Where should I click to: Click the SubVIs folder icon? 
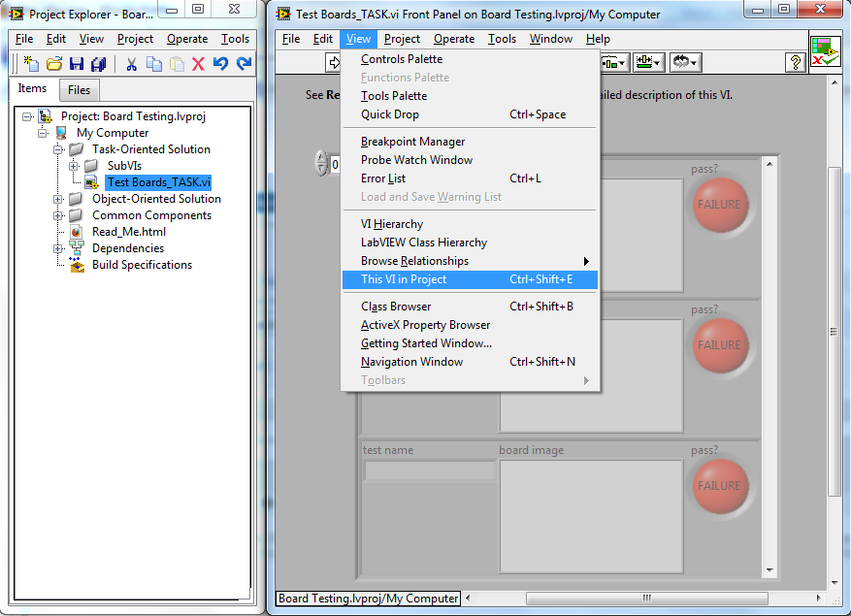91,166
